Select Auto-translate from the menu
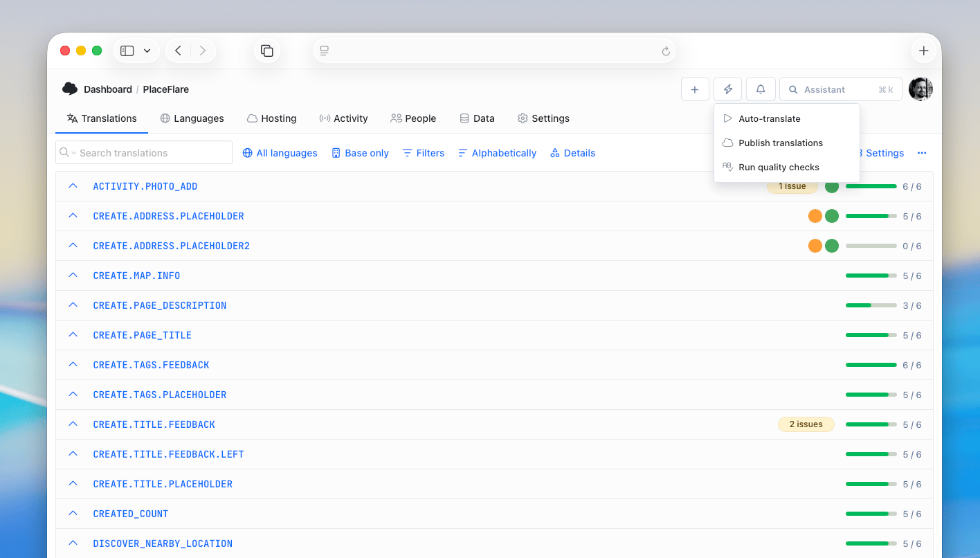This screenshot has width=980, height=558. pos(769,118)
